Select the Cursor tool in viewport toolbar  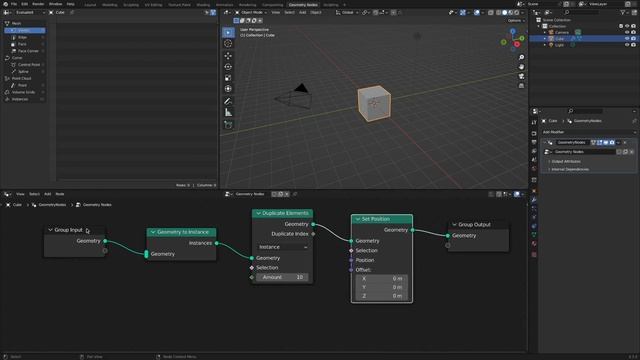228,43
